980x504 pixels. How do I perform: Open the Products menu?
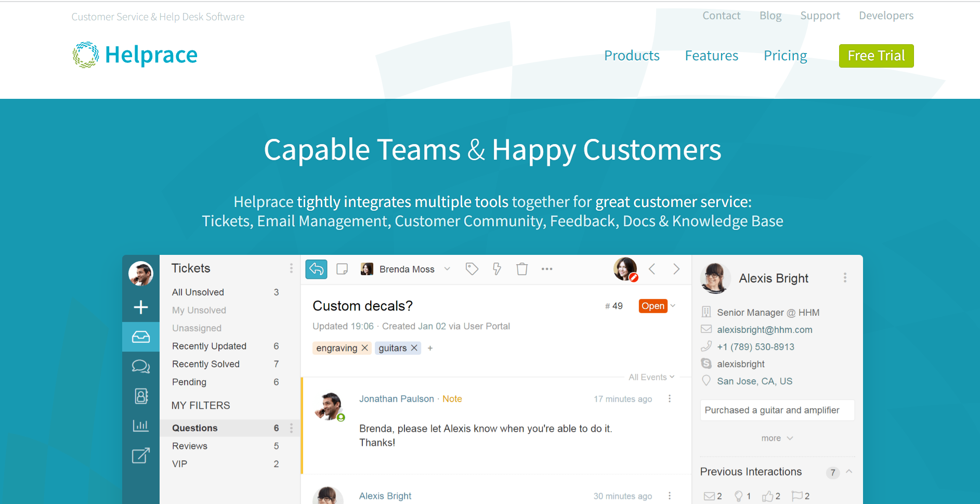[632, 56]
